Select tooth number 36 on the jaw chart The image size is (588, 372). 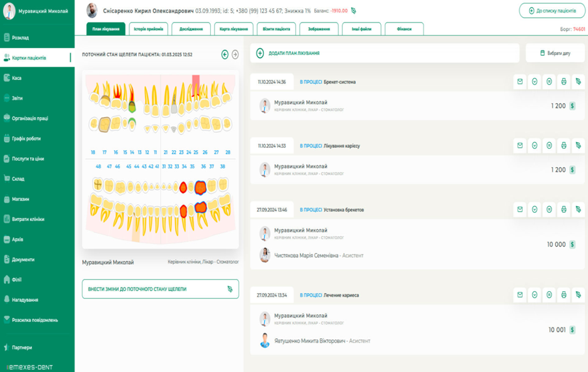tap(201, 167)
